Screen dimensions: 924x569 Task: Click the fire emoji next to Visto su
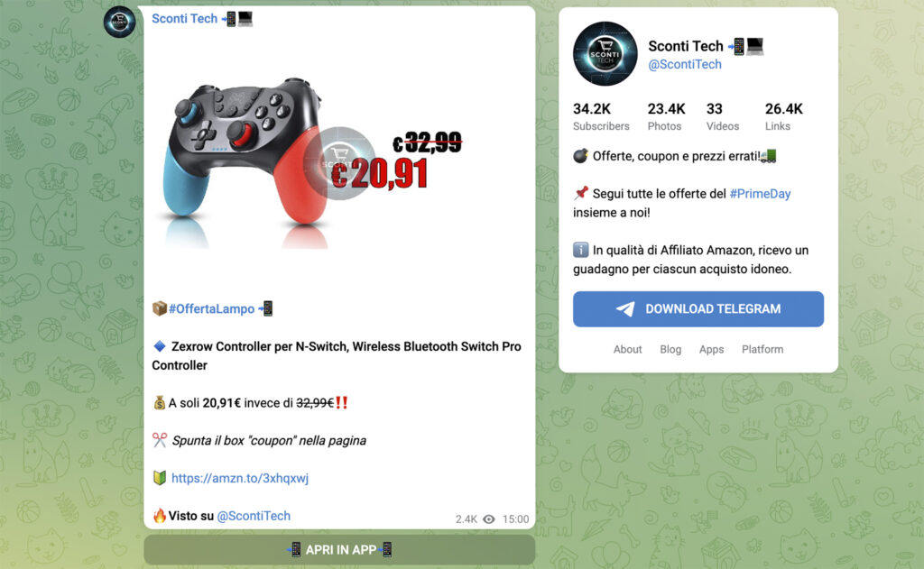(159, 516)
